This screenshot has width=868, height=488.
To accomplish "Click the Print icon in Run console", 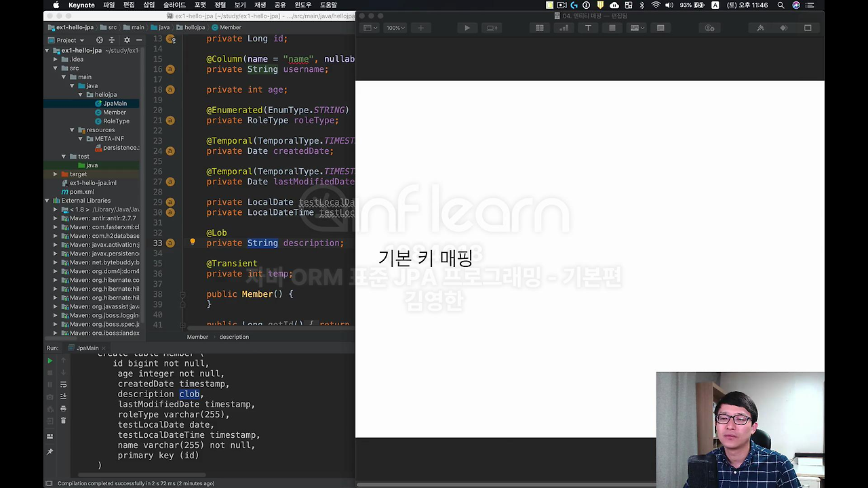I will pos(64,409).
